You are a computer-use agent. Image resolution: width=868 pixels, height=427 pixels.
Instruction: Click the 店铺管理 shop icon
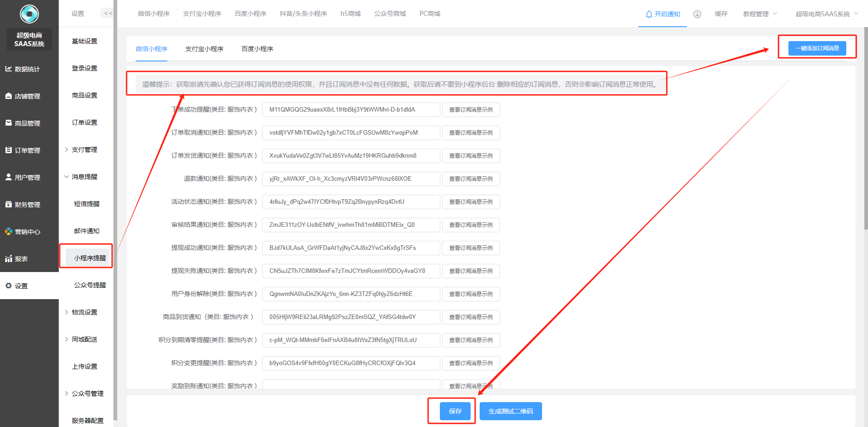9,96
